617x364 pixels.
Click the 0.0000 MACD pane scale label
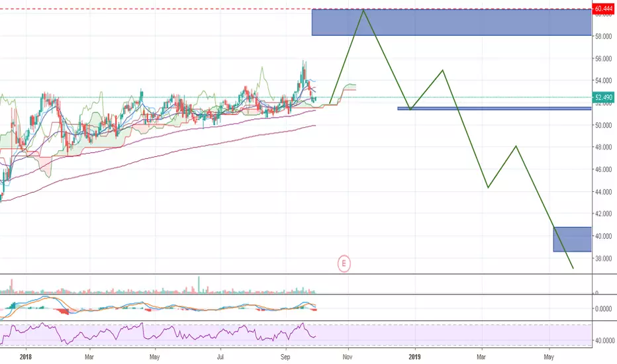(x=603, y=309)
